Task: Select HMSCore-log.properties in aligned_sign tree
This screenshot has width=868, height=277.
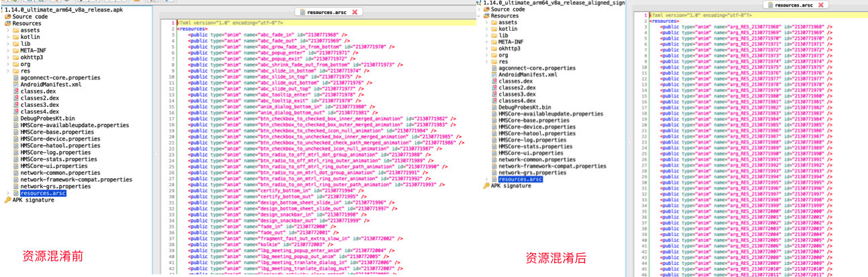Action: pyautogui.click(x=532, y=140)
